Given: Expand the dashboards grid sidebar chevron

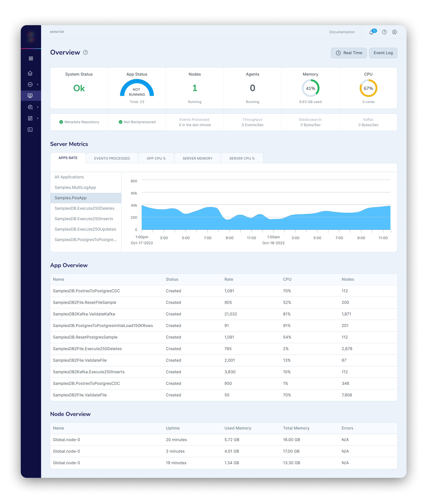Looking at the screenshot, I should 38,118.
